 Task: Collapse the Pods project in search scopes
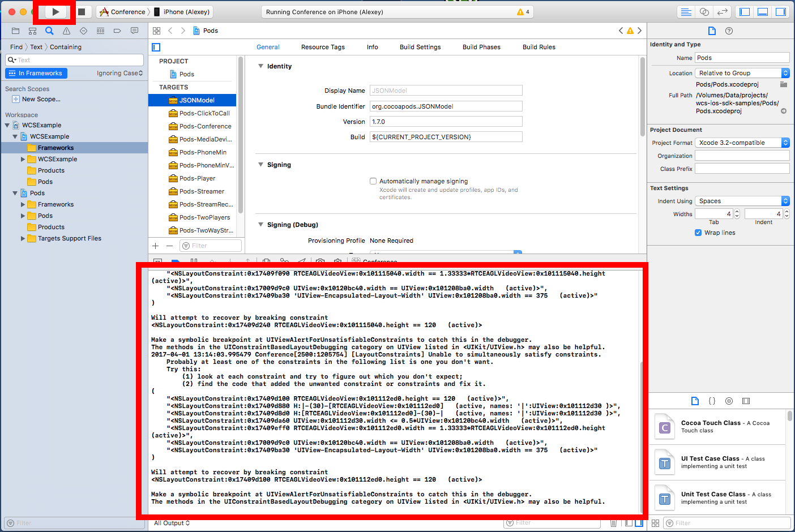(x=15, y=193)
